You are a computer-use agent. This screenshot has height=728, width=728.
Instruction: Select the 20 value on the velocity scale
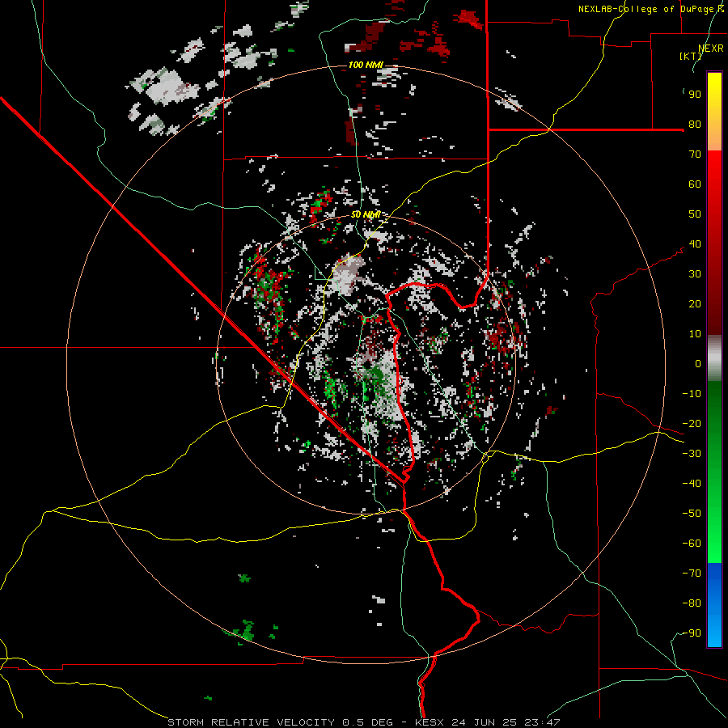click(x=695, y=304)
